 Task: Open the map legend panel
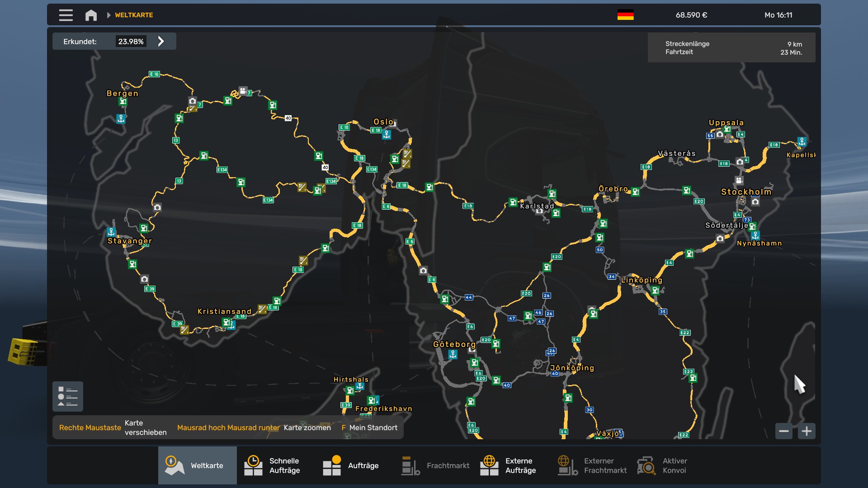[x=68, y=396]
